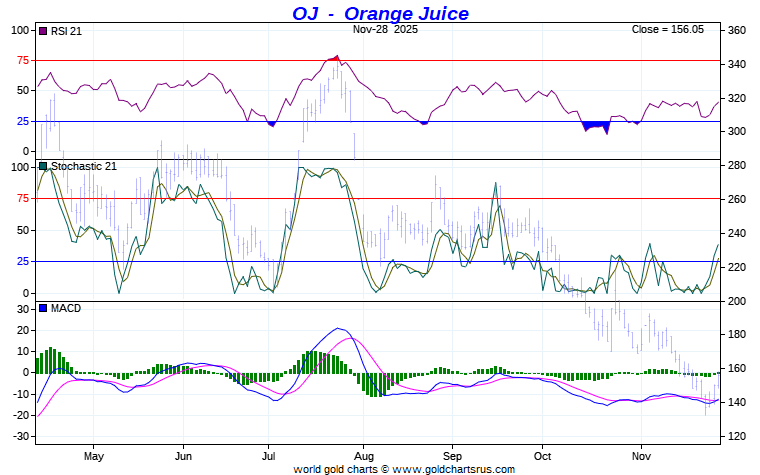Click the OJ - Orange Juice chart title
The height and width of the screenshot is (475, 760).
coord(380,13)
